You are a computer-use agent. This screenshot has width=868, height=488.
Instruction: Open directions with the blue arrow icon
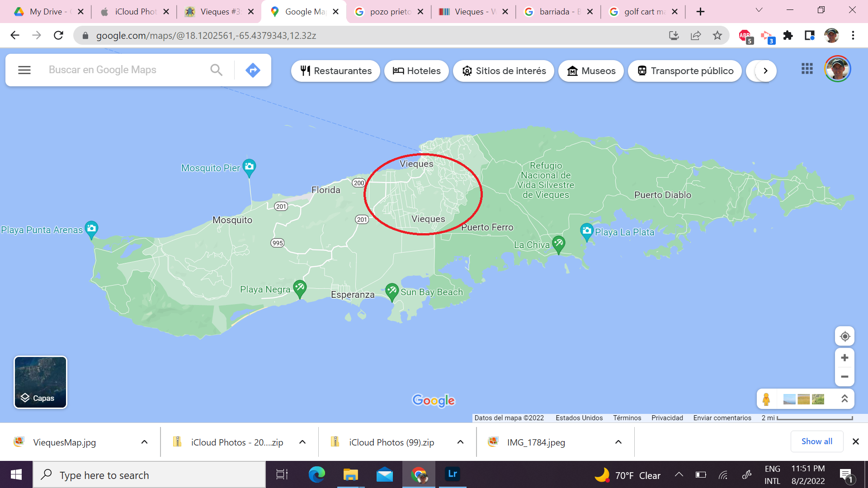tap(253, 70)
